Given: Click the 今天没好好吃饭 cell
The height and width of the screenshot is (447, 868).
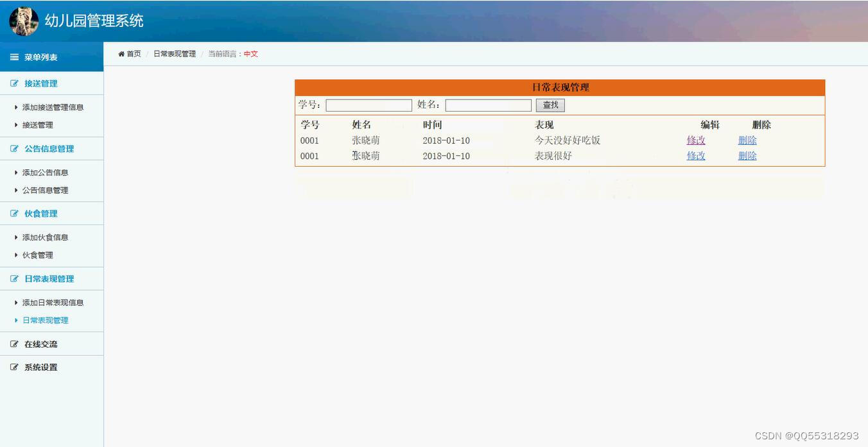Looking at the screenshot, I should click(568, 140).
